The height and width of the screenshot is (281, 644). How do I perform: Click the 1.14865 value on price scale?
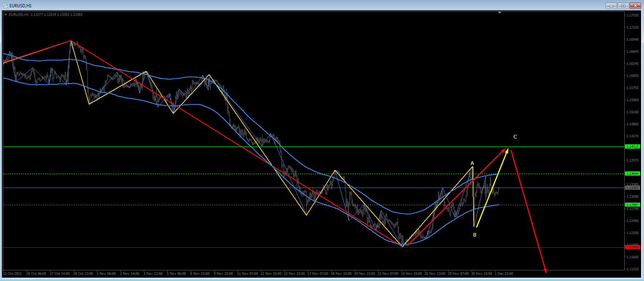coord(633,124)
